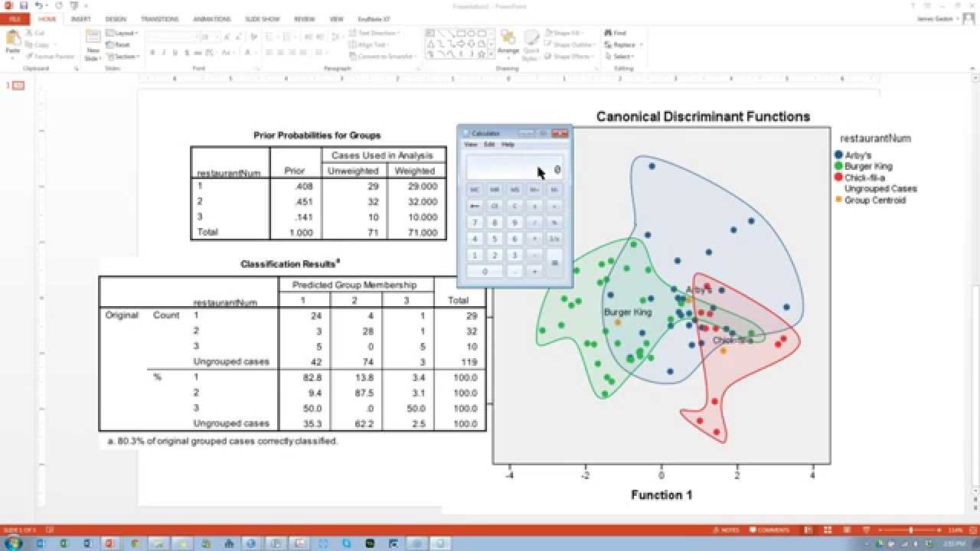Click the PowerPoint icon in the taskbar
Image resolution: width=980 pixels, height=551 pixels.
tap(110, 543)
